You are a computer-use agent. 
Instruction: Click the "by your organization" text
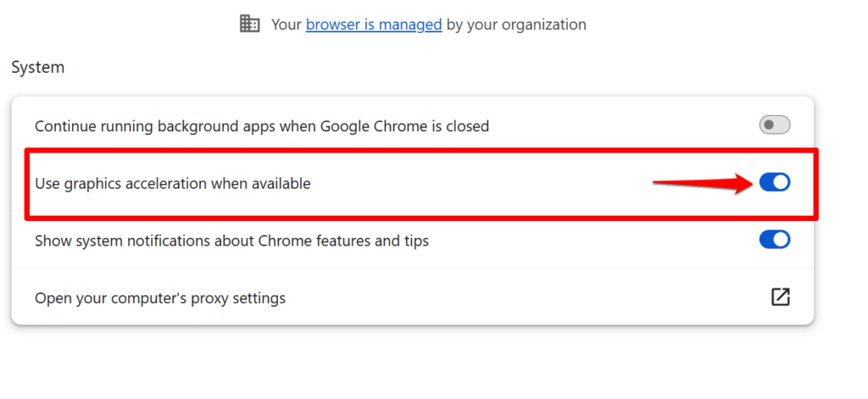tap(516, 25)
